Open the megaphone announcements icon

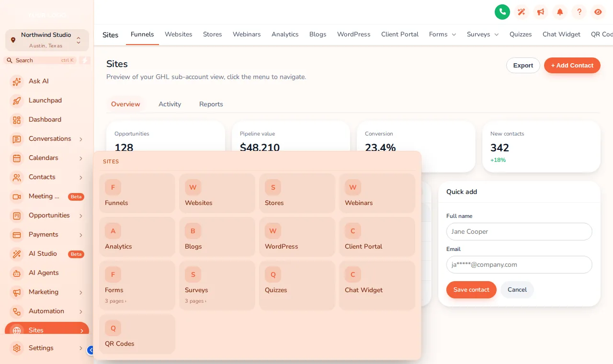[x=541, y=12]
